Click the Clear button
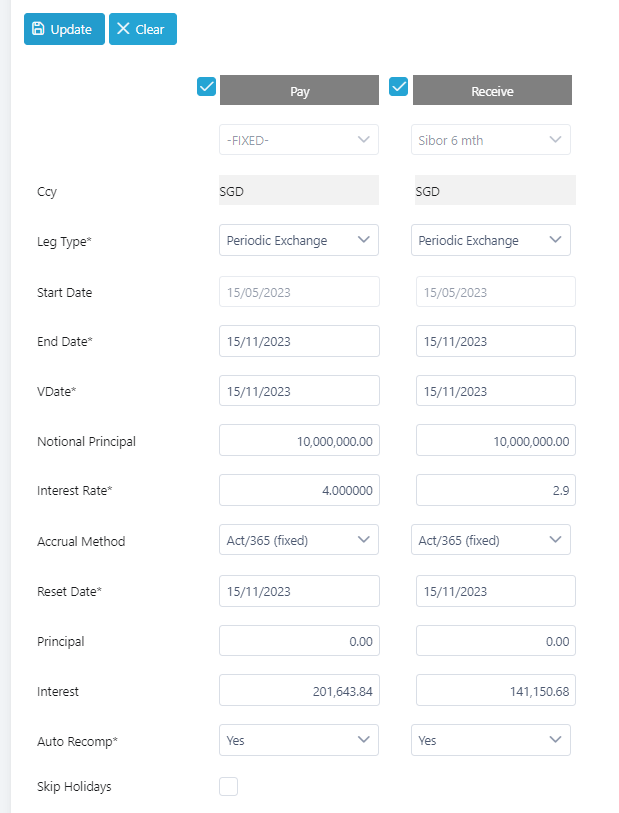This screenshot has height=813, width=619. point(143,29)
